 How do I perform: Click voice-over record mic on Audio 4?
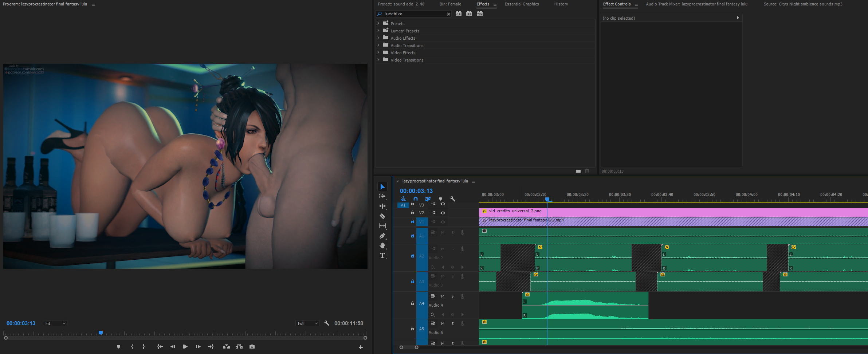tap(462, 296)
